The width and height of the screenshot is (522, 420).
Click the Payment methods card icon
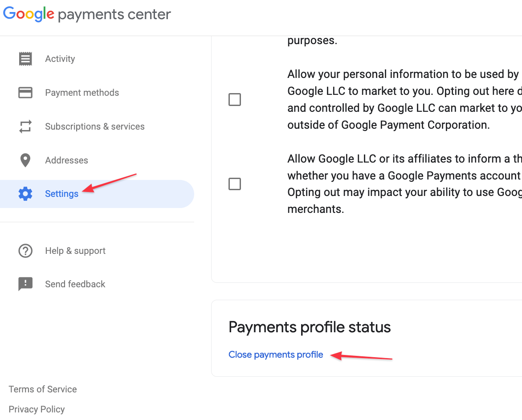pyautogui.click(x=25, y=93)
